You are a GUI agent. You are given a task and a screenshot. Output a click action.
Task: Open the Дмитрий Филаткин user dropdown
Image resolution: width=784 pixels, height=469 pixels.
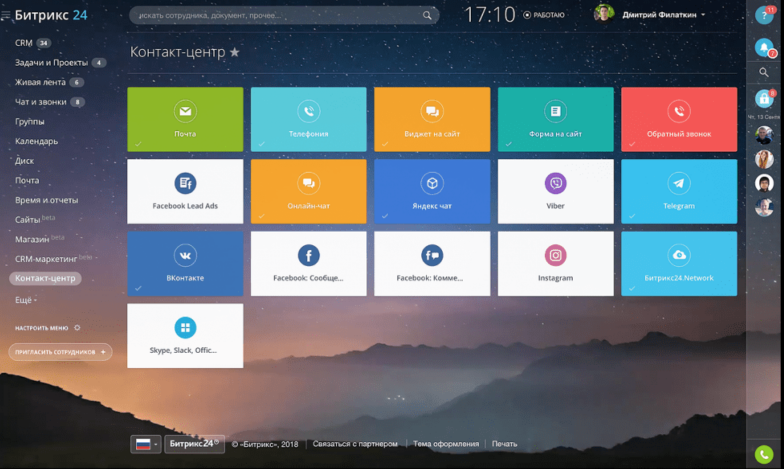coord(664,15)
